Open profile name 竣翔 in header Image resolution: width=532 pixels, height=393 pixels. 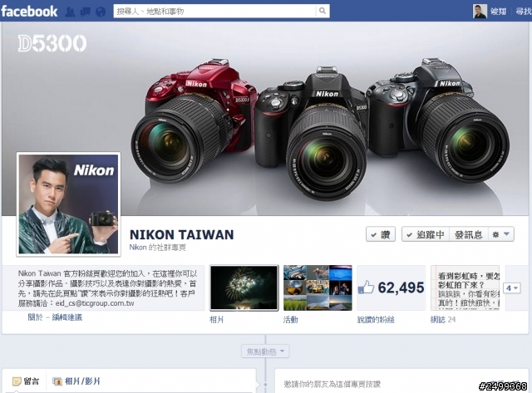498,12
